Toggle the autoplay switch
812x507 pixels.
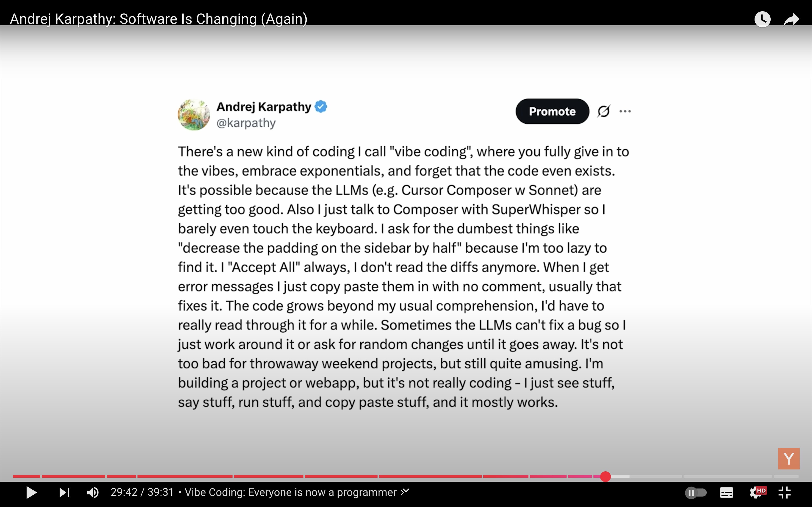click(x=695, y=492)
